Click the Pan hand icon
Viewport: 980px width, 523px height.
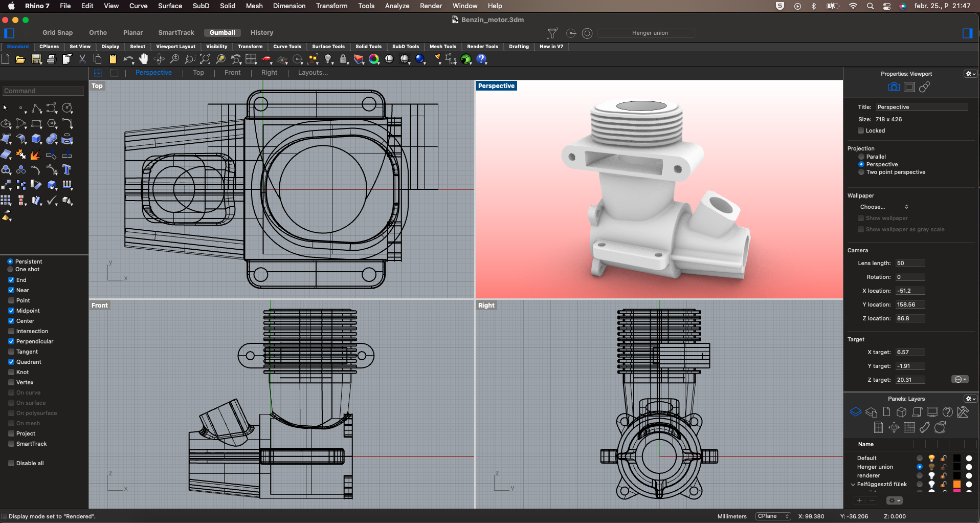pos(144,59)
